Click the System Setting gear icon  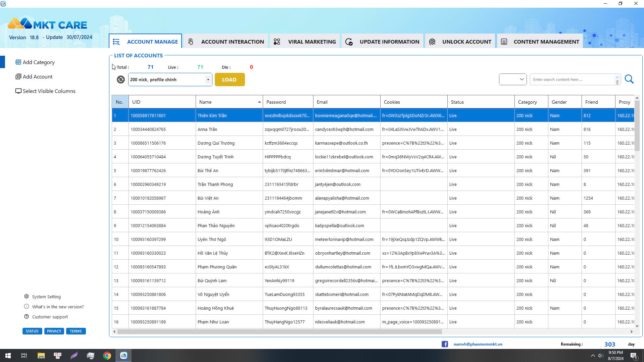point(27,297)
